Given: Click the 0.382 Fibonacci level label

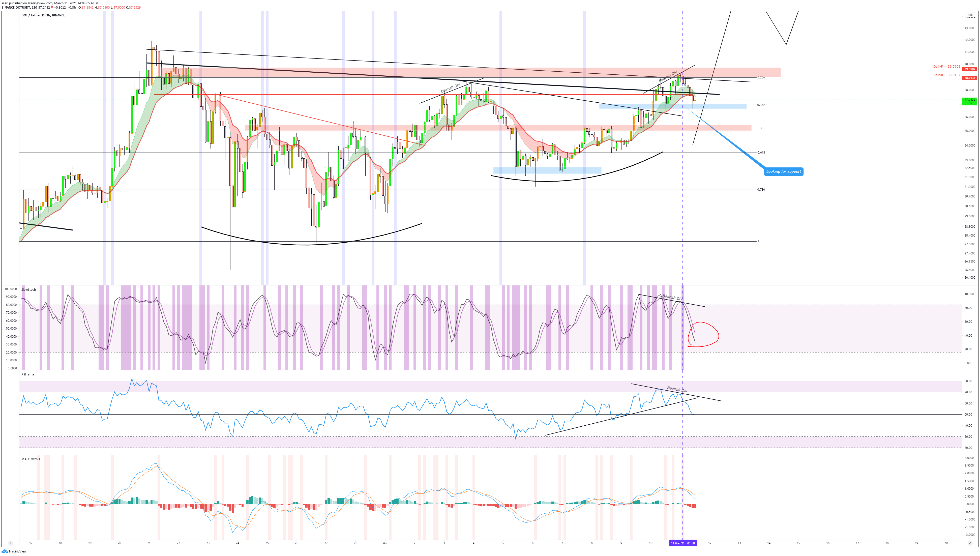Looking at the screenshot, I should [761, 105].
